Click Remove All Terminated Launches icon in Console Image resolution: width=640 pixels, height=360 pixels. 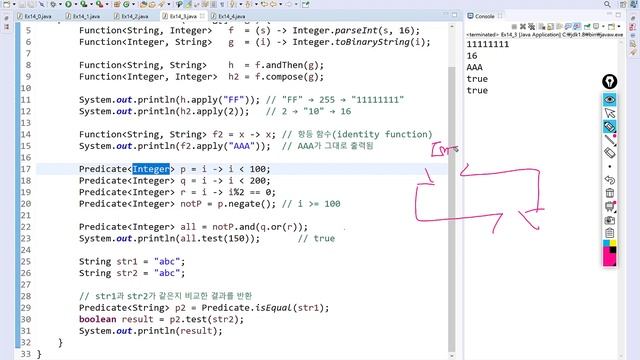tap(531, 27)
